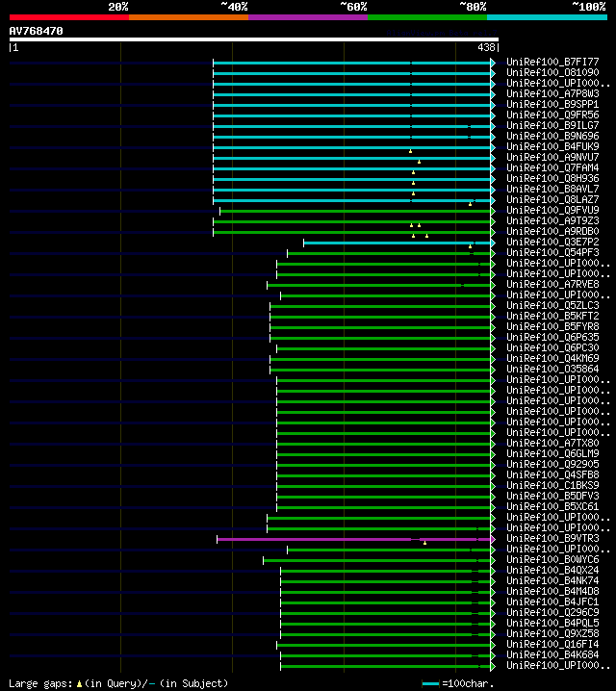Open hit UniRef100_Q16FI4

pyautogui.click(x=552, y=644)
